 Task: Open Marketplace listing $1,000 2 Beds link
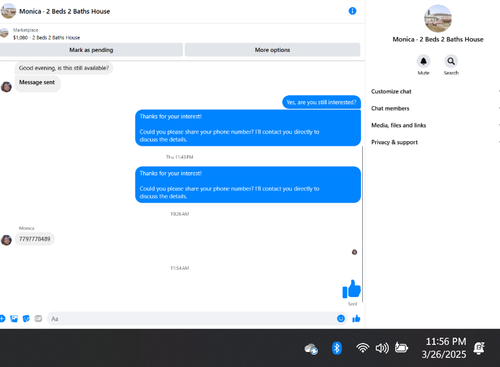pyautogui.click(x=46, y=38)
